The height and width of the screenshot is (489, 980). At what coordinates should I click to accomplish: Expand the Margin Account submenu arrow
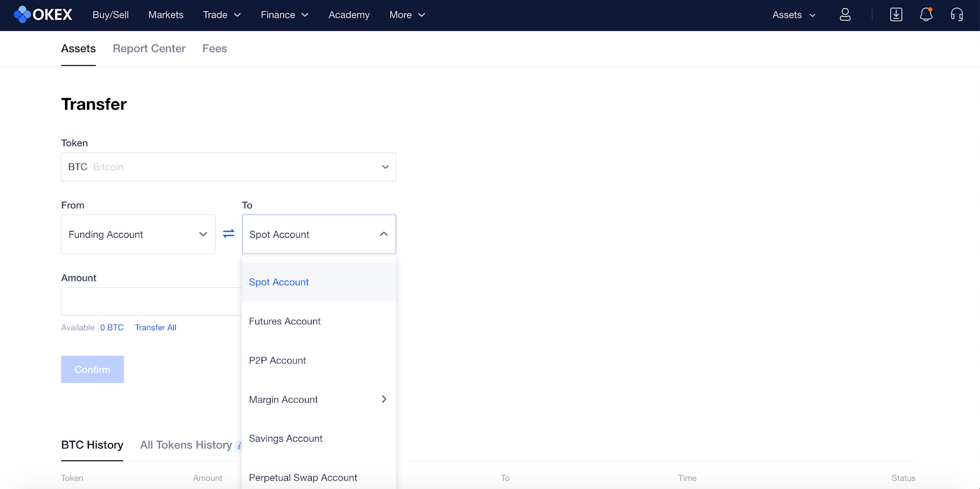pos(383,400)
